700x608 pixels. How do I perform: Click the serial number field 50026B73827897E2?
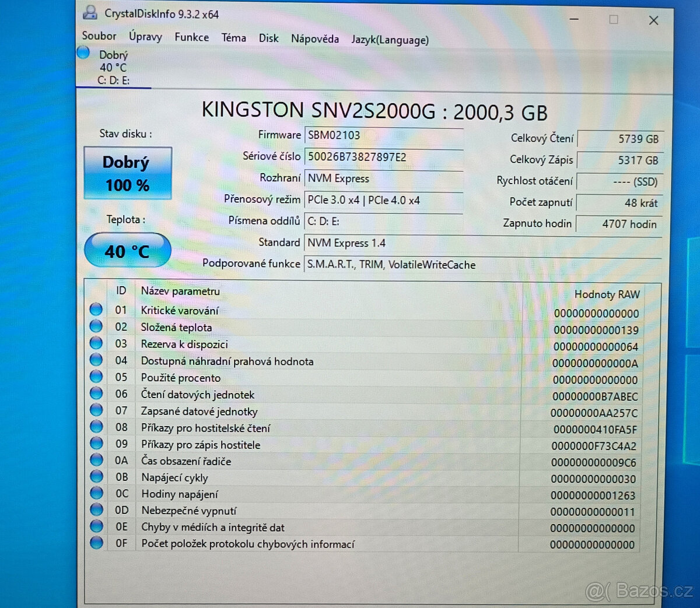coord(384,157)
